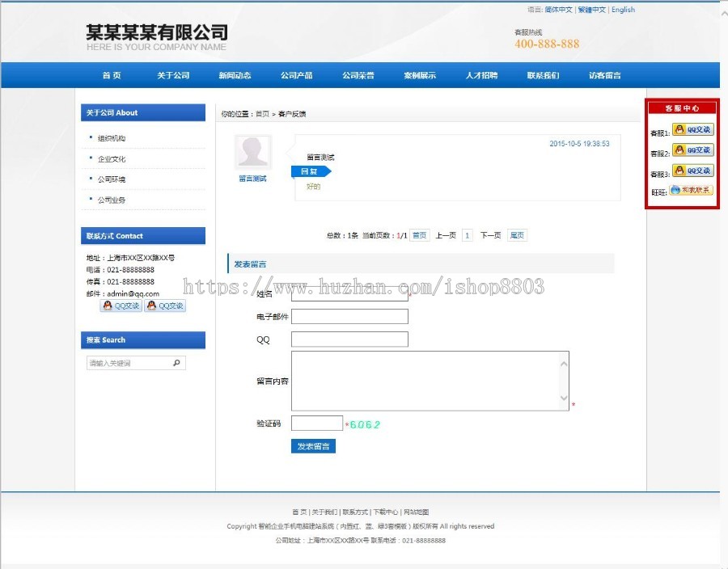Switch language to English
The width and height of the screenshot is (728, 569).
click(x=623, y=10)
